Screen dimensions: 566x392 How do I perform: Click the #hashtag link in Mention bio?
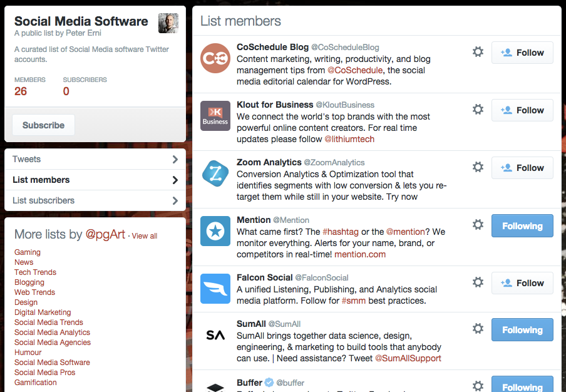click(x=341, y=232)
